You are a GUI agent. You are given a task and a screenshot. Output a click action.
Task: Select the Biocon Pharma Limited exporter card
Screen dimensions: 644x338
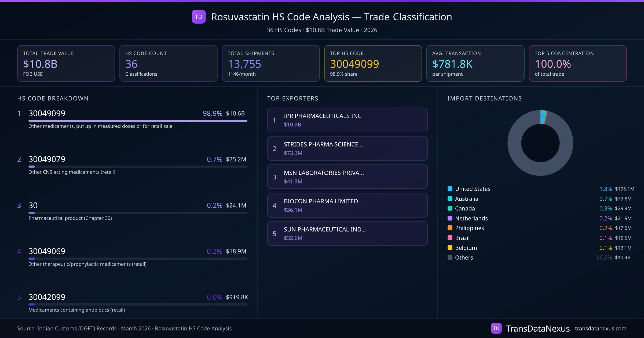347,205
